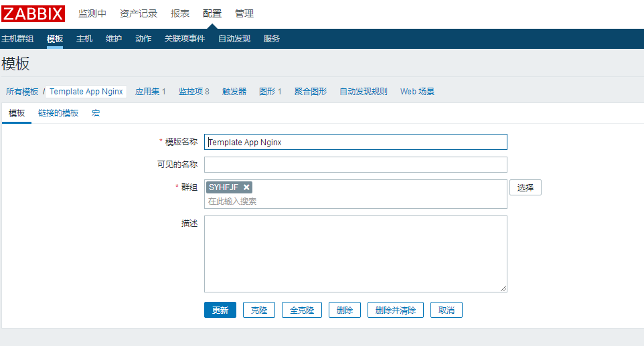Click the 描述 text area

click(x=355, y=254)
